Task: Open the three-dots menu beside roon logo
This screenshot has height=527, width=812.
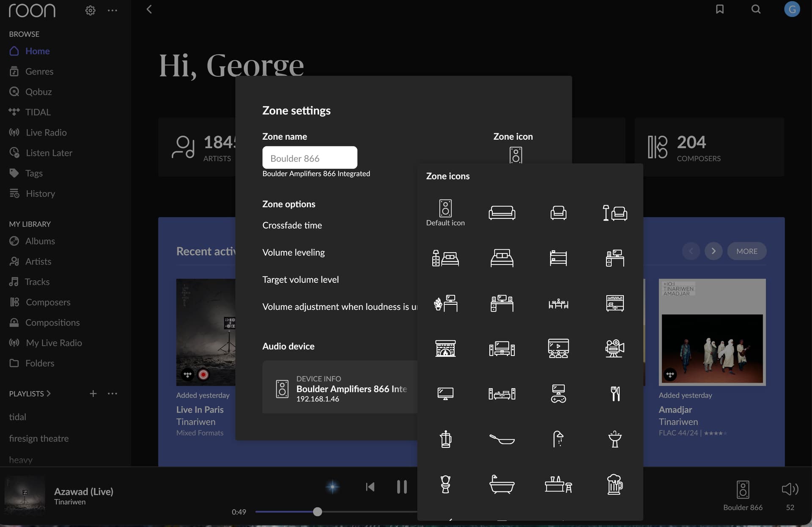Action: tap(112, 10)
